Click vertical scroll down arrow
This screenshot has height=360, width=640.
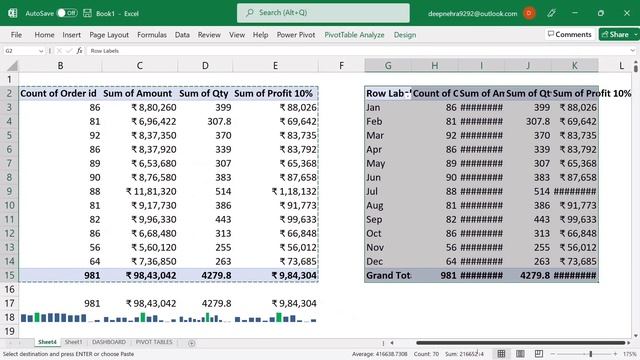(x=636, y=336)
